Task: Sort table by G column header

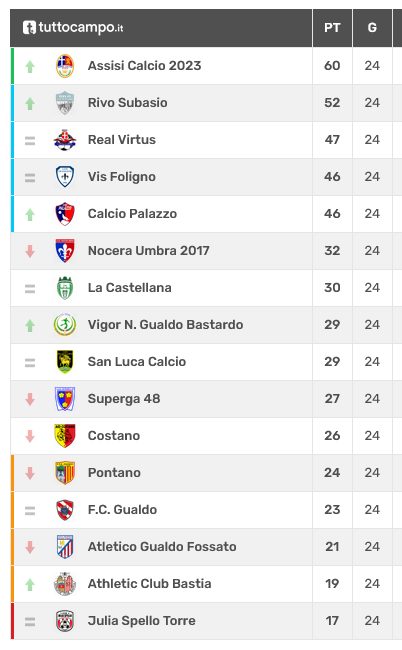Action: [372, 28]
